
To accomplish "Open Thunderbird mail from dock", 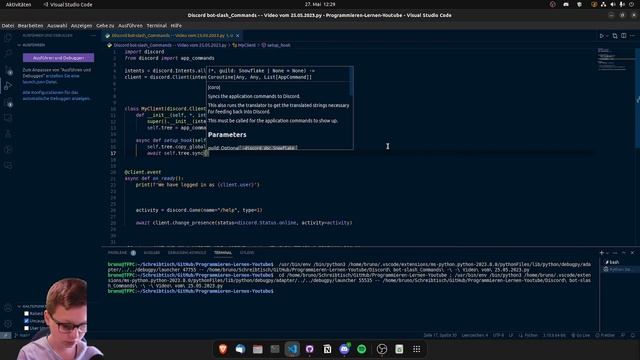I will click(x=240, y=349).
